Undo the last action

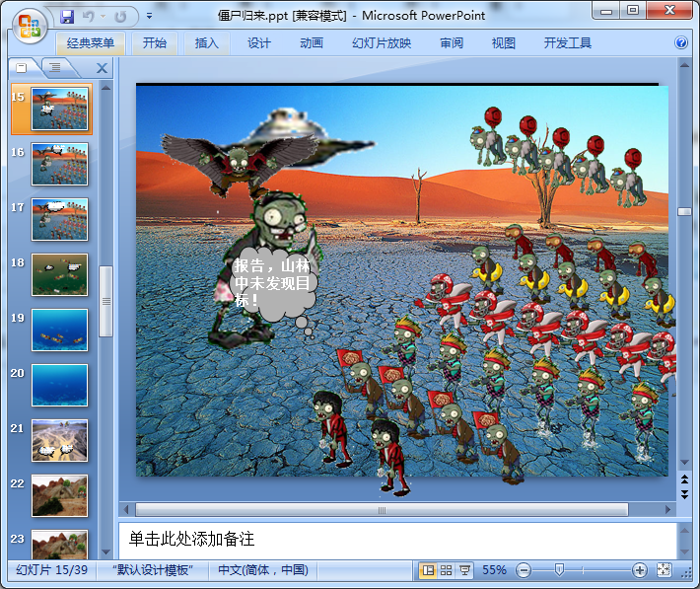[89, 17]
